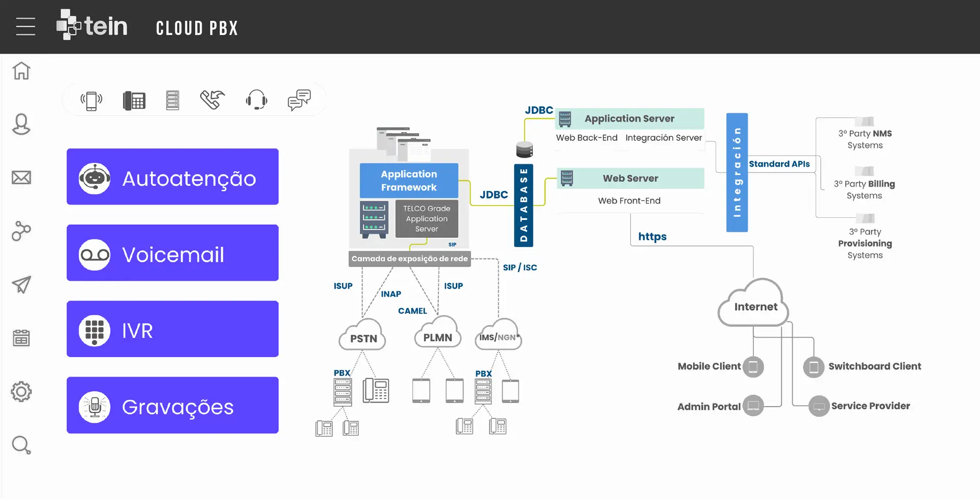Click the home icon in sidebar
This screenshot has width=980, height=500.
tap(21, 71)
